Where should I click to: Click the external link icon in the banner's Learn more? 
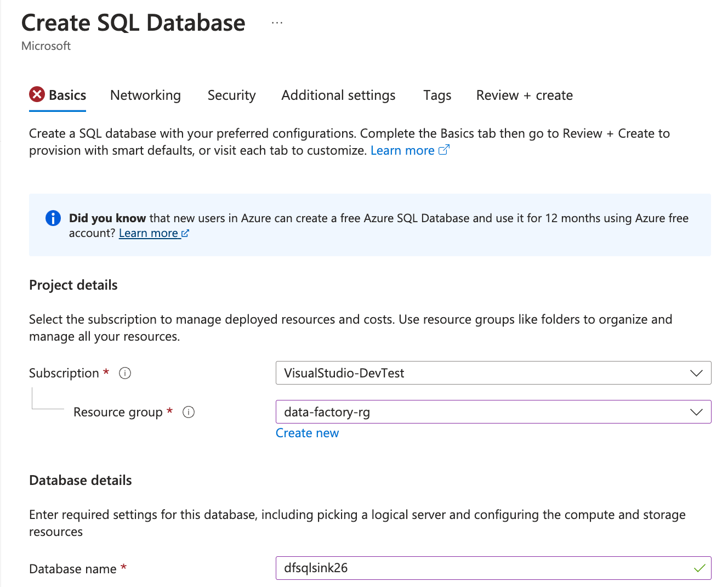click(x=186, y=233)
